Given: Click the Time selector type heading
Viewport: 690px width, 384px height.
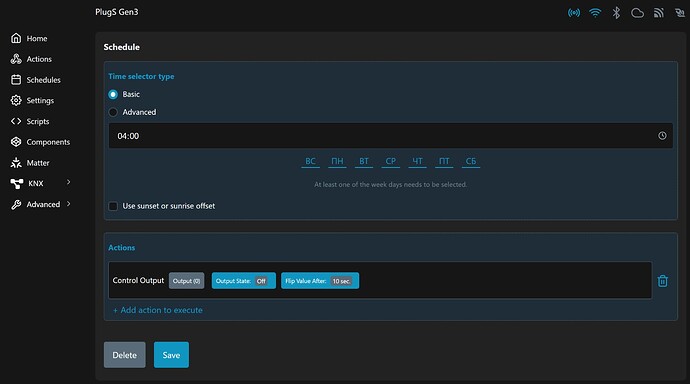Looking at the screenshot, I should (x=141, y=76).
